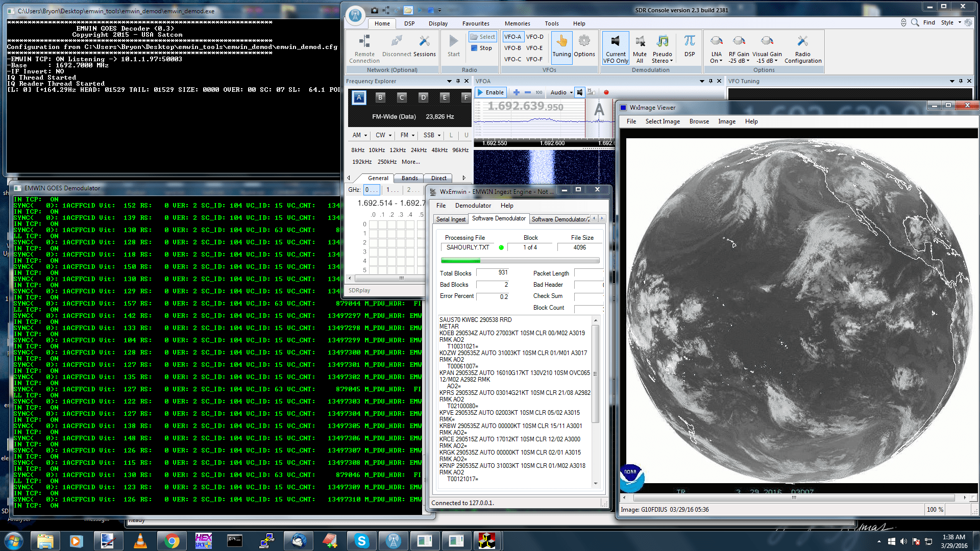Click the camera screenshot icon in the title bar

pyautogui.click(x=375, y=10)
